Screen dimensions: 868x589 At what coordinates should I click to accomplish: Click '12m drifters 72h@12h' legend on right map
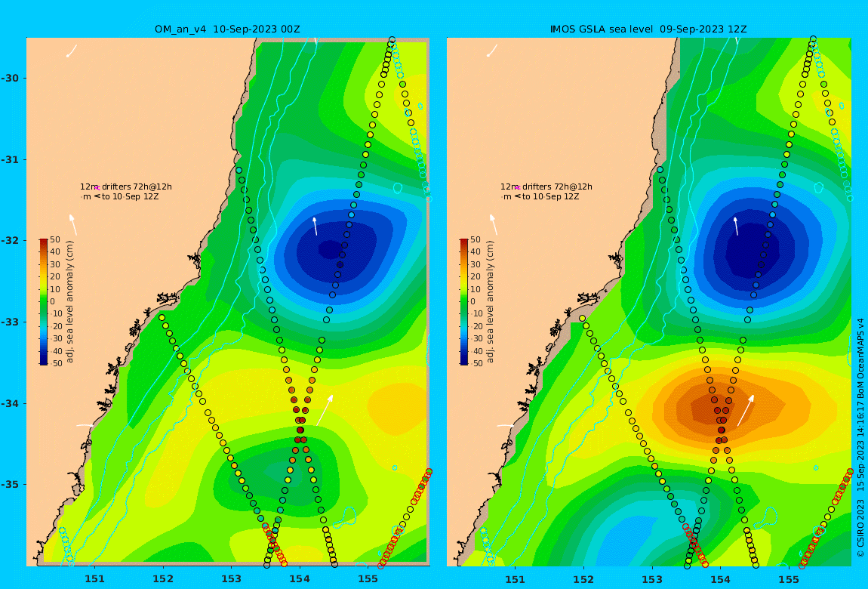tap(546, 187)
